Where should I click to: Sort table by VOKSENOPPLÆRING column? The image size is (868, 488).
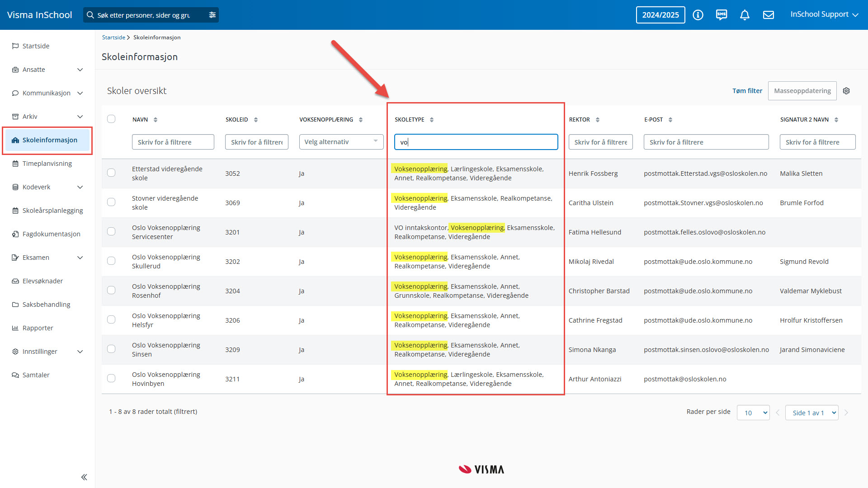point(361,120)
